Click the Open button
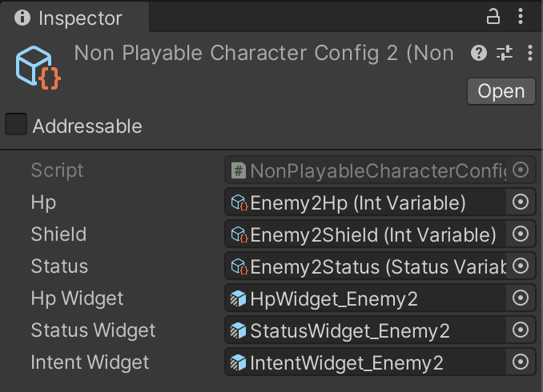This screenshot has height=392, width=543. (501, 91)
